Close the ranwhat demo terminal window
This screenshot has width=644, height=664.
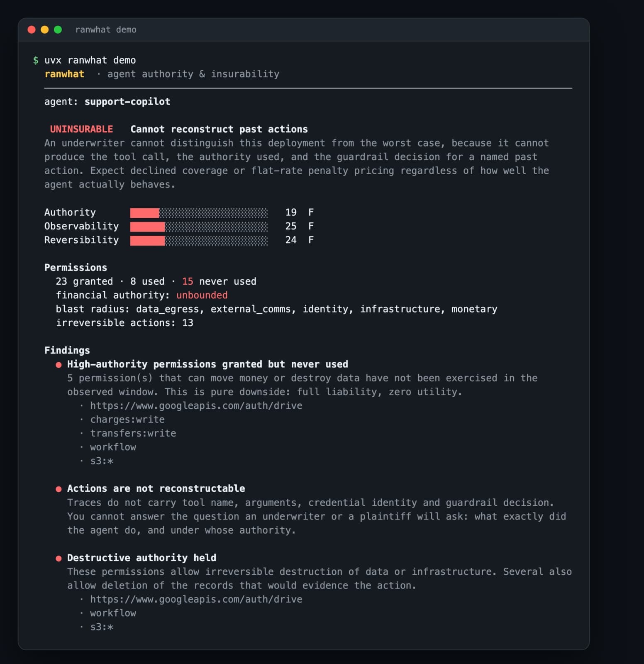point(32,29)
